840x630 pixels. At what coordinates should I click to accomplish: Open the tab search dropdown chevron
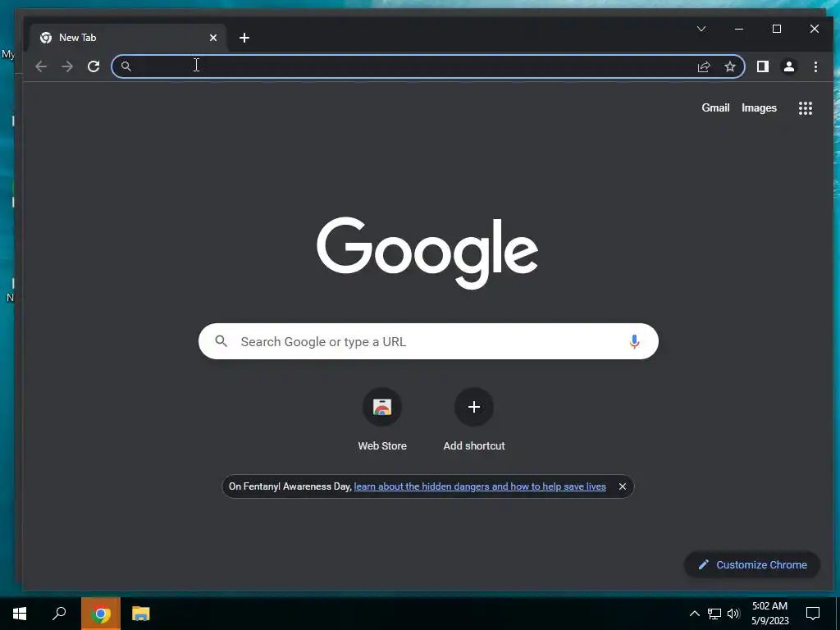[701, 29]
